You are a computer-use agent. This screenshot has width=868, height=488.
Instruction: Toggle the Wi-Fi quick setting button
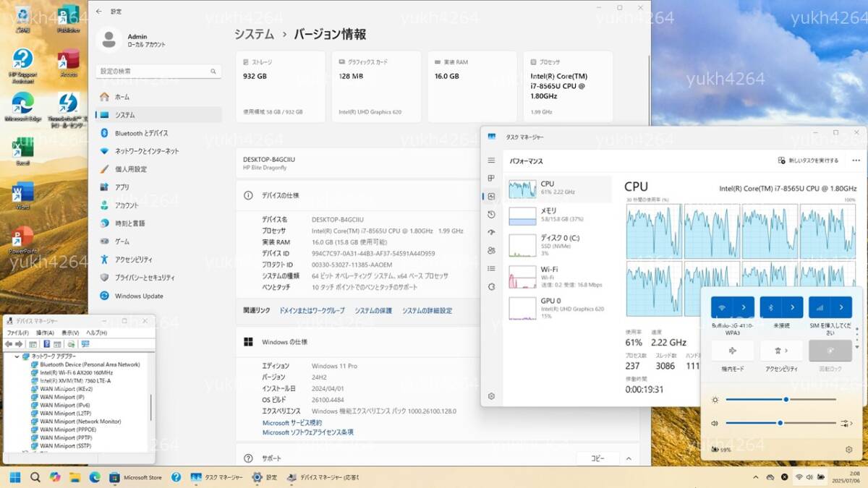pyautogui.click(x=722, y=307)
